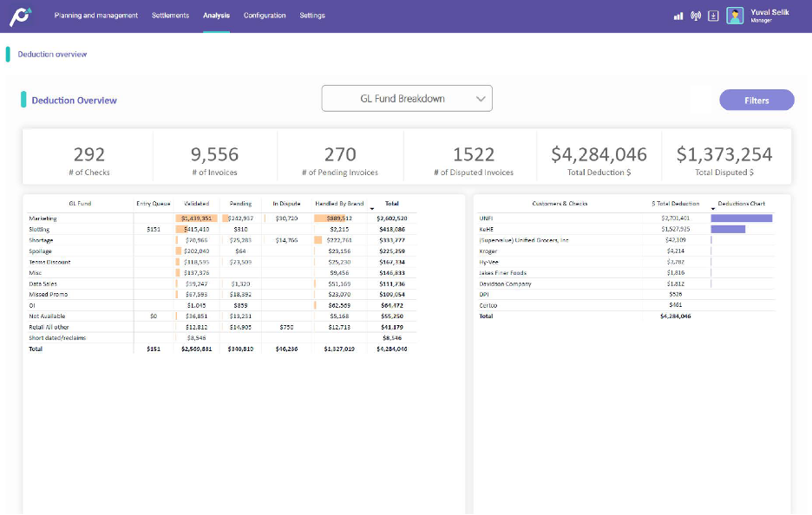Open the bar chart icon in header

click(678, 16)
